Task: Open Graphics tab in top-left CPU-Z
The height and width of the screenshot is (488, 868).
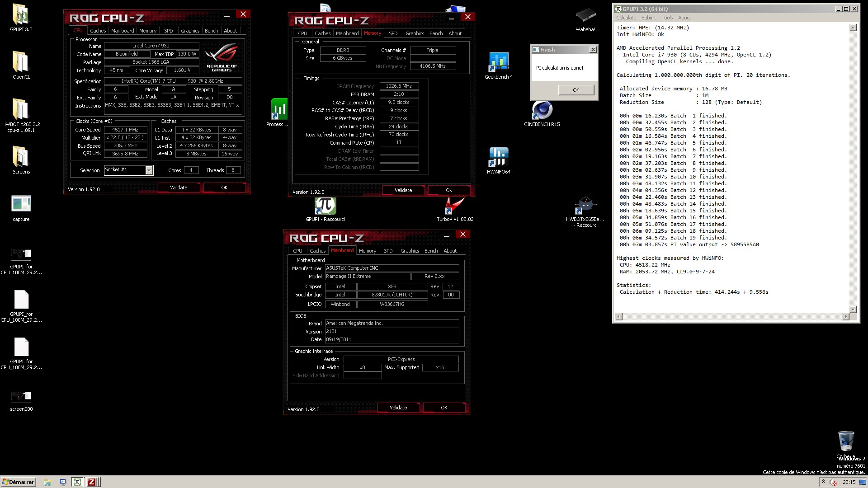Action: tap(190, 31)
